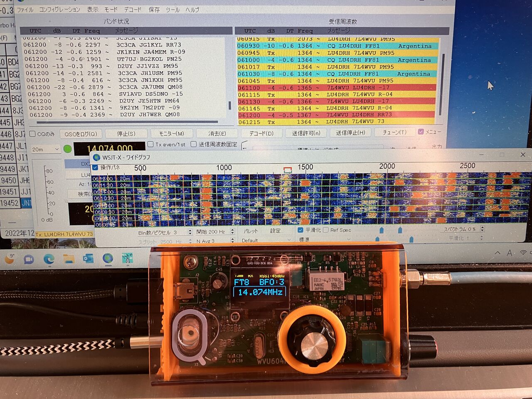Open the 保存 menu
The image size is (532, 399).
click(154, 10)
